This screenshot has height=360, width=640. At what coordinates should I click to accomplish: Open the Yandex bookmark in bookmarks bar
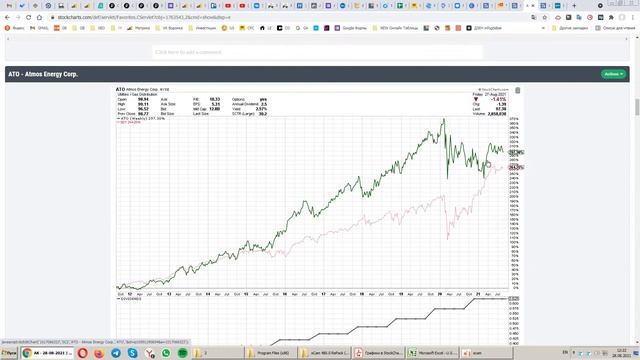[x=14, y=28]
